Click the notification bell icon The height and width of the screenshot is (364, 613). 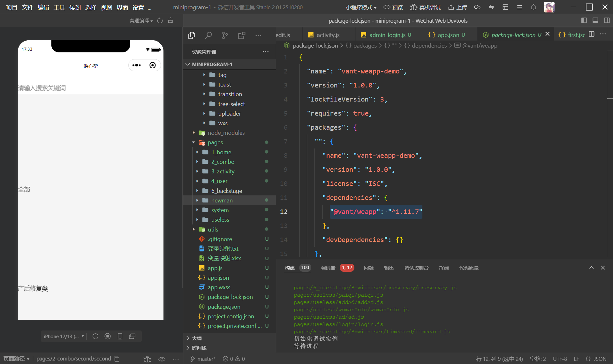pos(534,7)
